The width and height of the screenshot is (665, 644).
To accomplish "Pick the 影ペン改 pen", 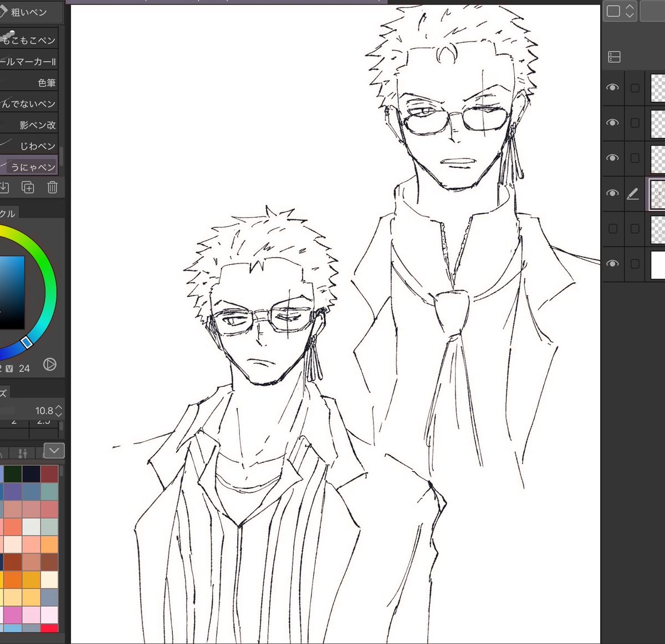I will (29, 125).
